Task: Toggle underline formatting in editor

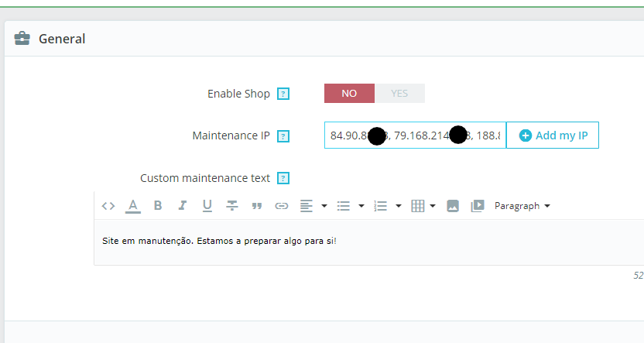Action: pos(207,206)
